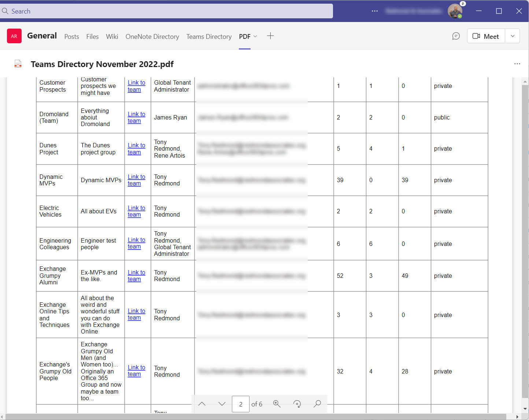Select the PDF tab

click(x=245, y=36)
